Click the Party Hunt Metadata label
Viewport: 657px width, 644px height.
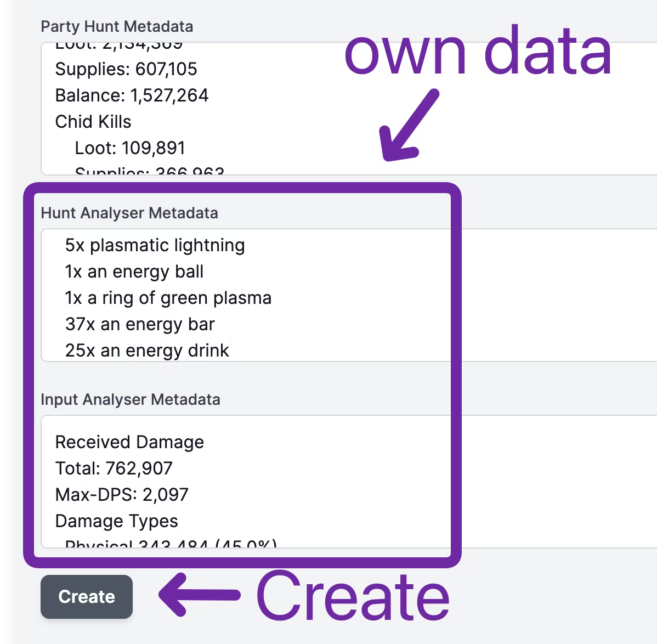[117, 26]
